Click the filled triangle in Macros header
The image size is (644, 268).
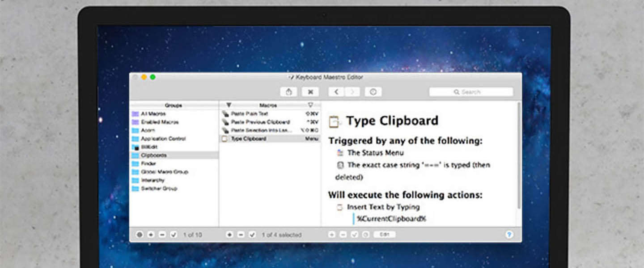[x=229, y=105]
